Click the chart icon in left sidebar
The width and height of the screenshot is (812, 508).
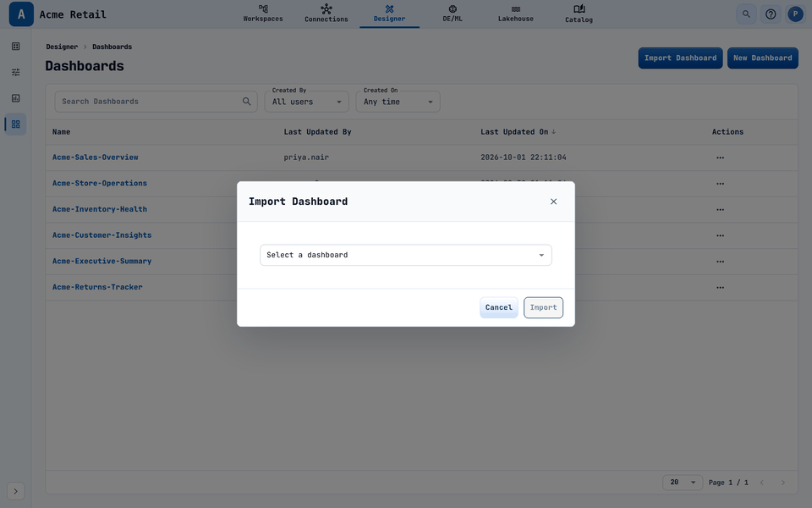pos(15,98)
